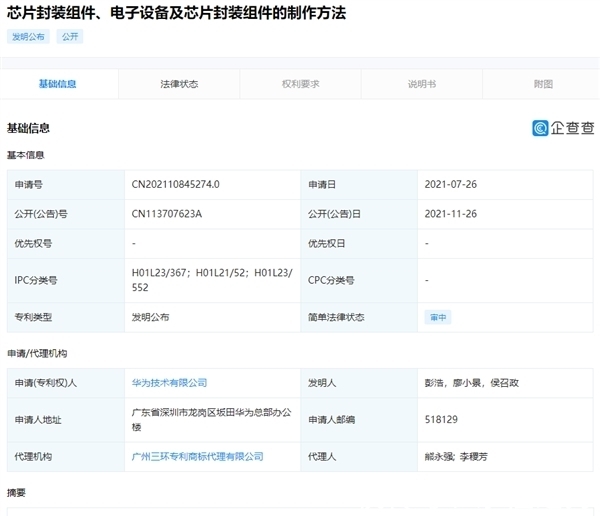Click the 公开(公告)号 field label
Screen dimensions: 600x516
point(41,214)
